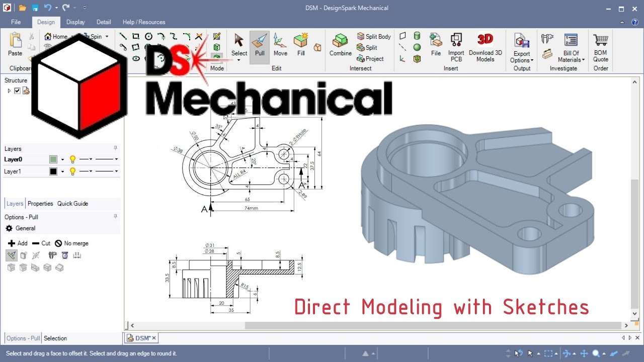644x362 pixels.
Task: Click the Split Body tool
Action: point(374,37)
